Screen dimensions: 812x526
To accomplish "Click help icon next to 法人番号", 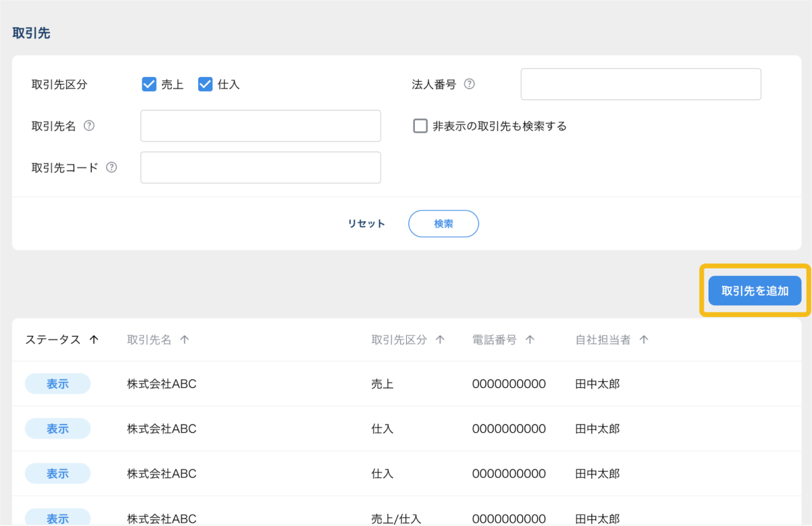I will [x=469, y=85].
